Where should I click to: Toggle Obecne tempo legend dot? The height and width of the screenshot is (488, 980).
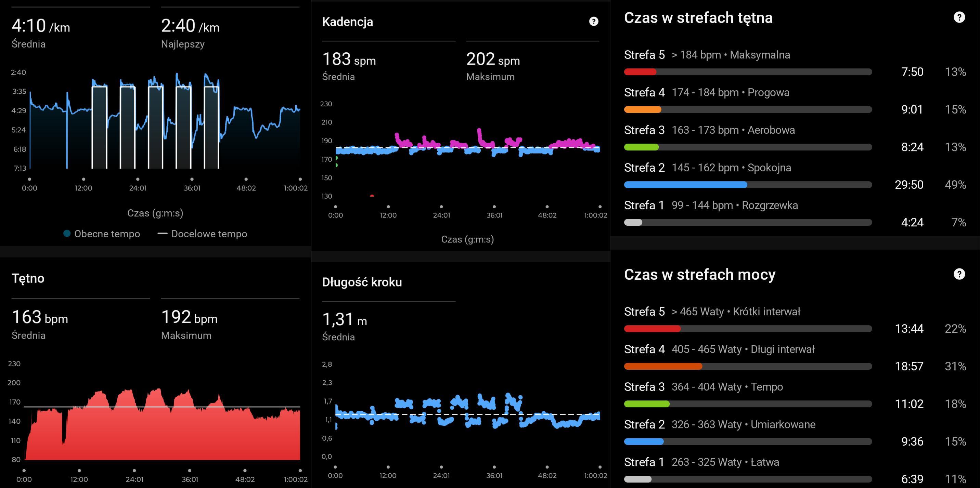point(67,234)
